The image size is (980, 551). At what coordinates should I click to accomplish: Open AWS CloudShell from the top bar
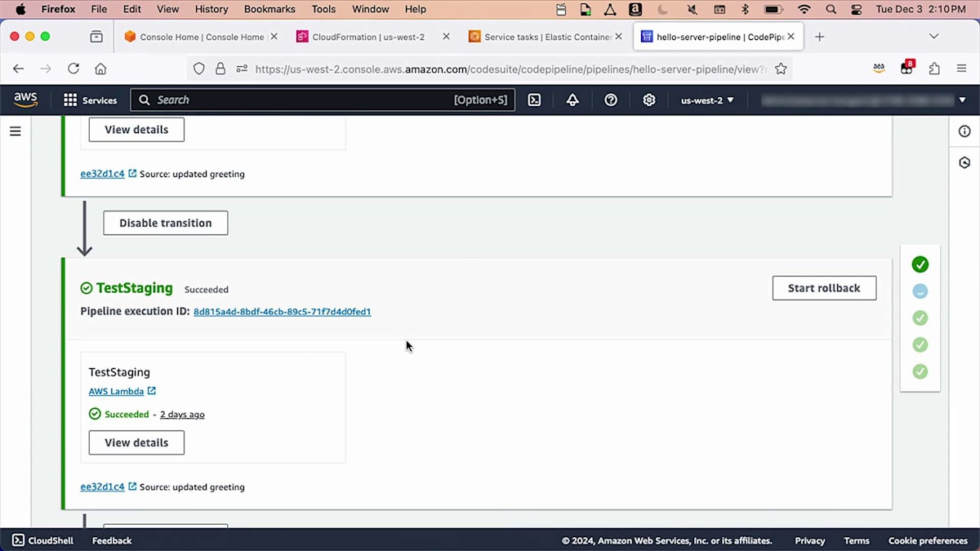coord(534,100)
